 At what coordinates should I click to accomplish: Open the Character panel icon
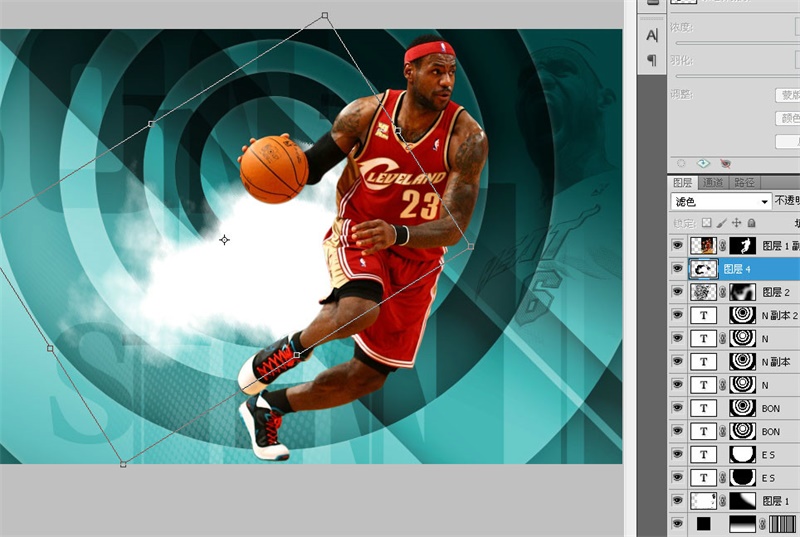pyautogui.click(x=652, y=35)
